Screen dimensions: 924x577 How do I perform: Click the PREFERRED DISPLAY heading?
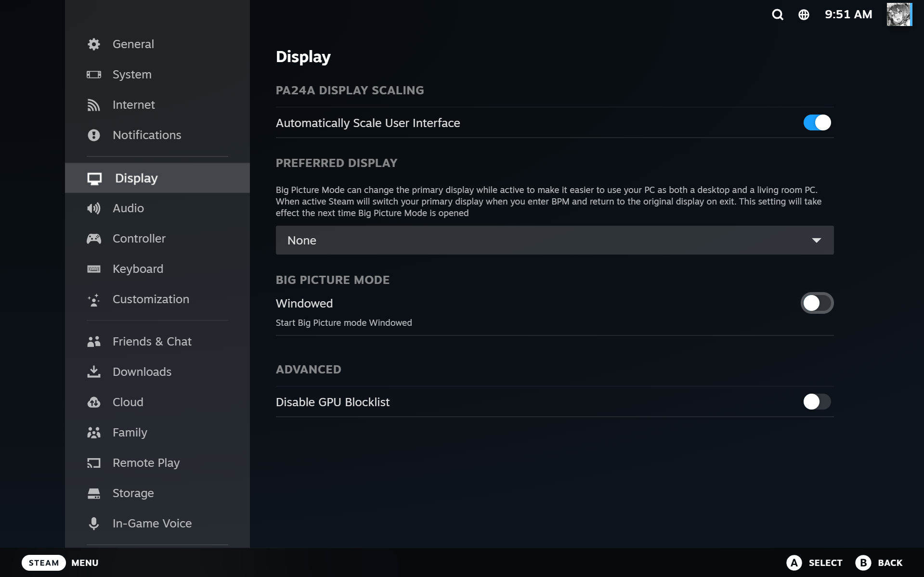click(x=337, y=163)
